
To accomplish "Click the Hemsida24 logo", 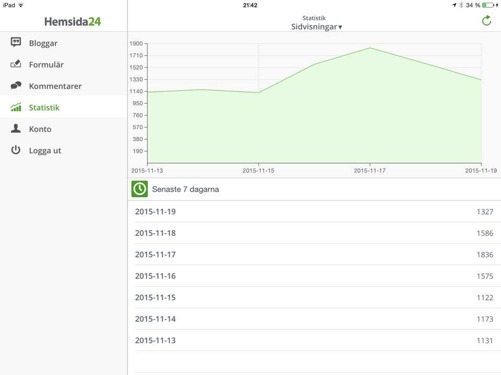I will [72, 22].
